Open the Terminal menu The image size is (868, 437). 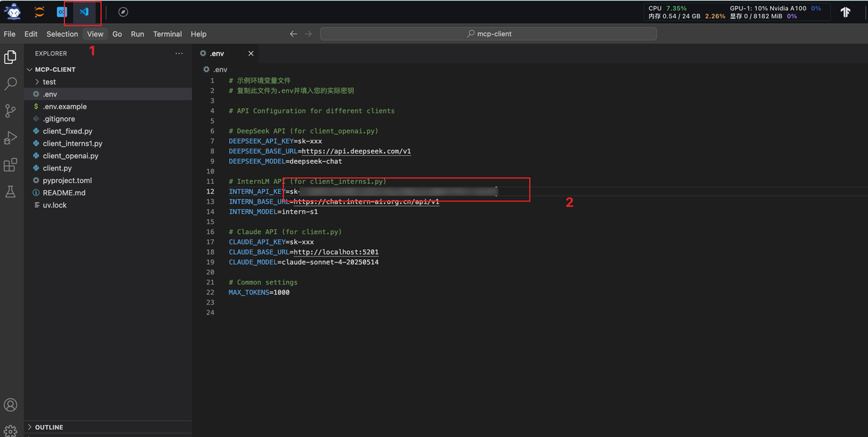(167, 34)
